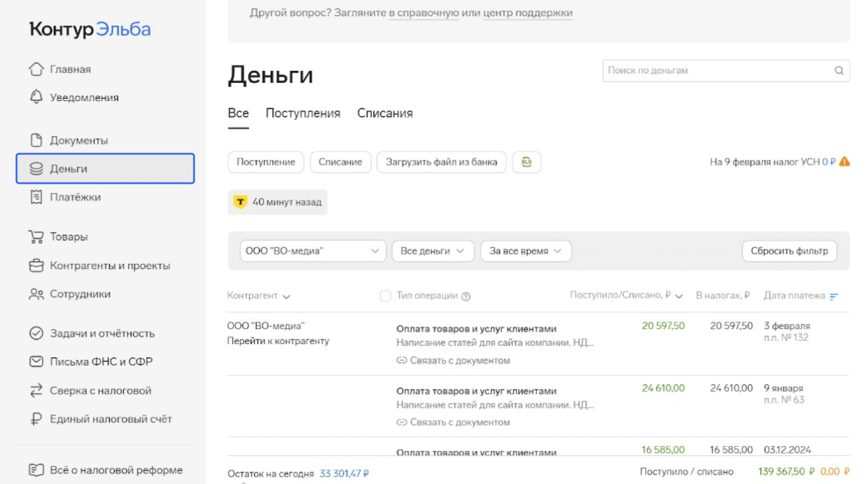Open the Все деньги filter dropdown
Screen dimensions: 868x484
pos(432,251)
